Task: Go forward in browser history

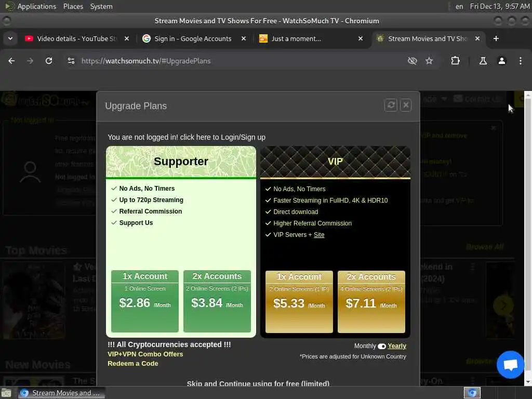Action: pos(30,61)
